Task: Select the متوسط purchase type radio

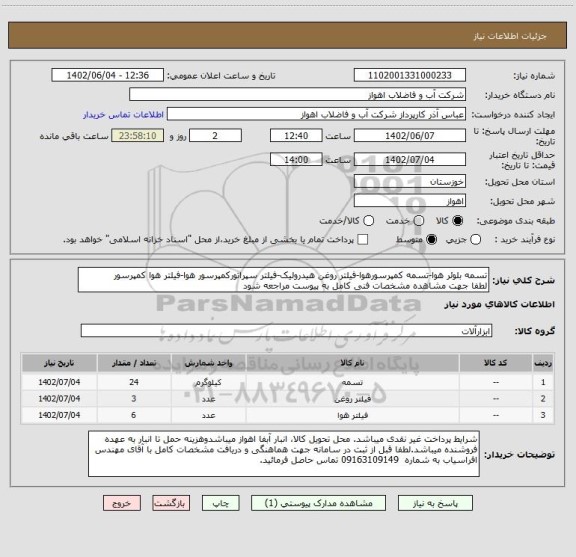Action: (431, 240)
